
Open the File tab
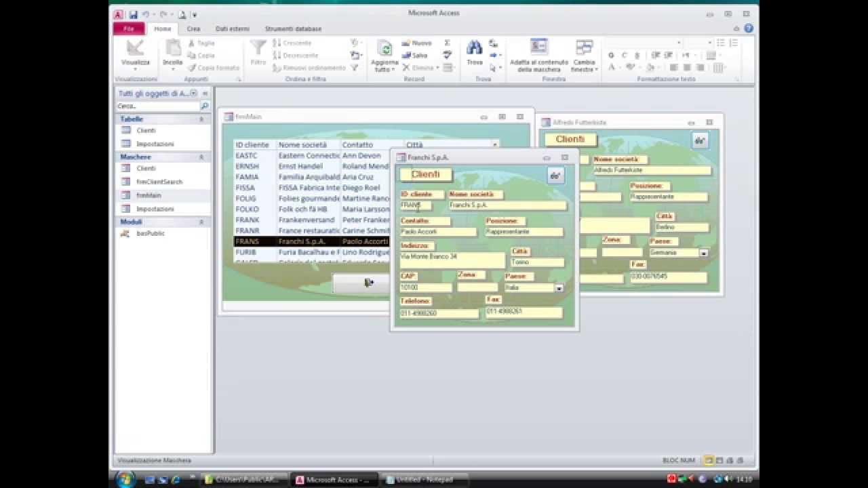[x=129, y=28]
